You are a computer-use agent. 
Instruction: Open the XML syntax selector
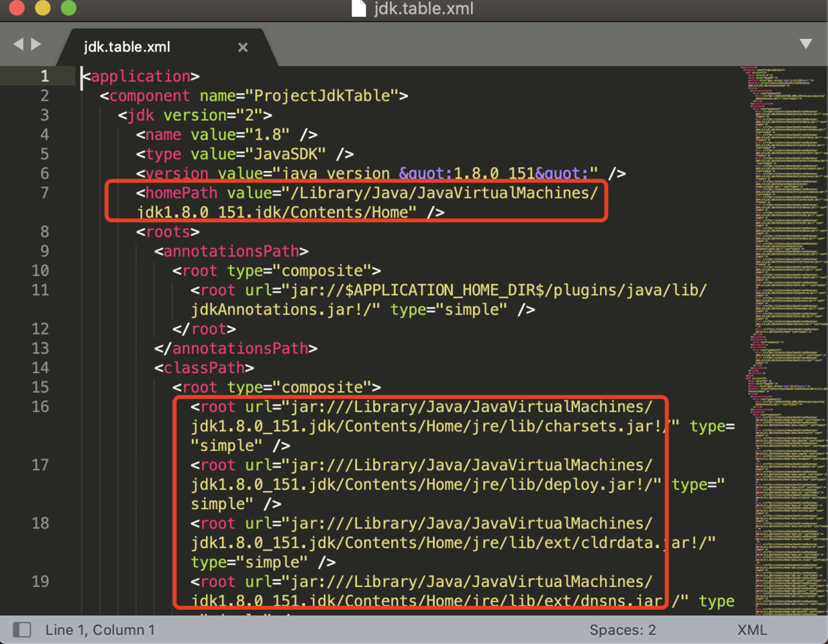[x=752, y=630]
